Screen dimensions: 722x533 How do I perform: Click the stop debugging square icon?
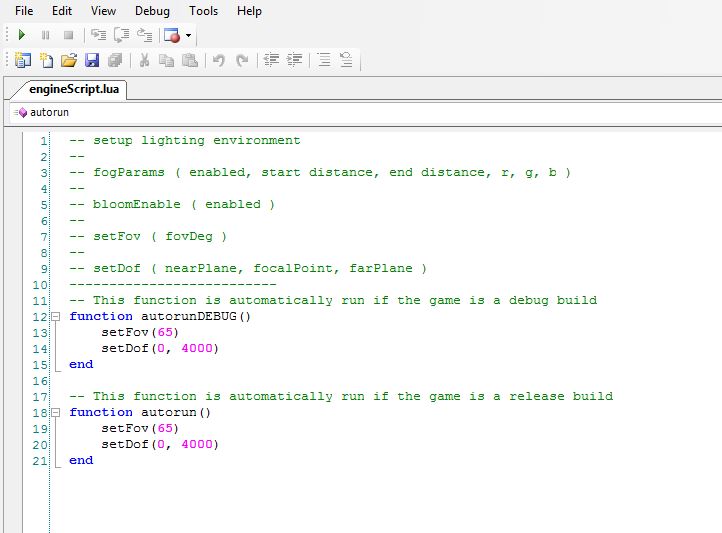point(68,35)
